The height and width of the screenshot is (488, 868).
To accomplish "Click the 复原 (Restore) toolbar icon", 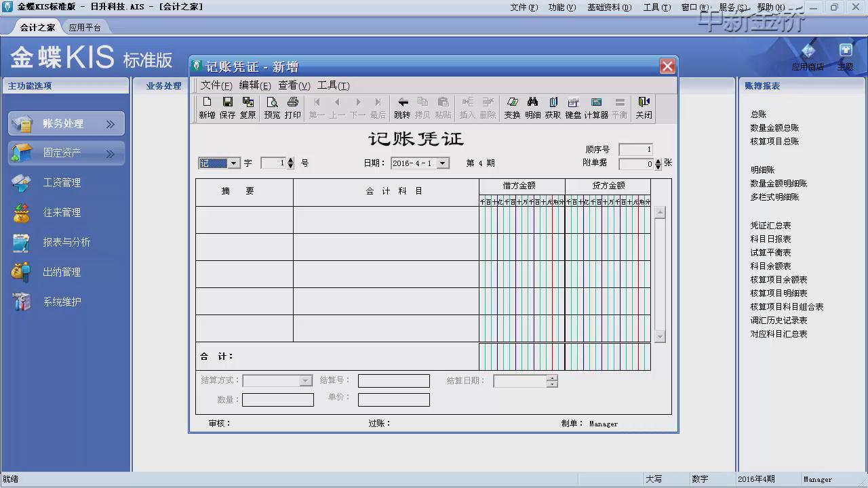I will tap(248, 108).
